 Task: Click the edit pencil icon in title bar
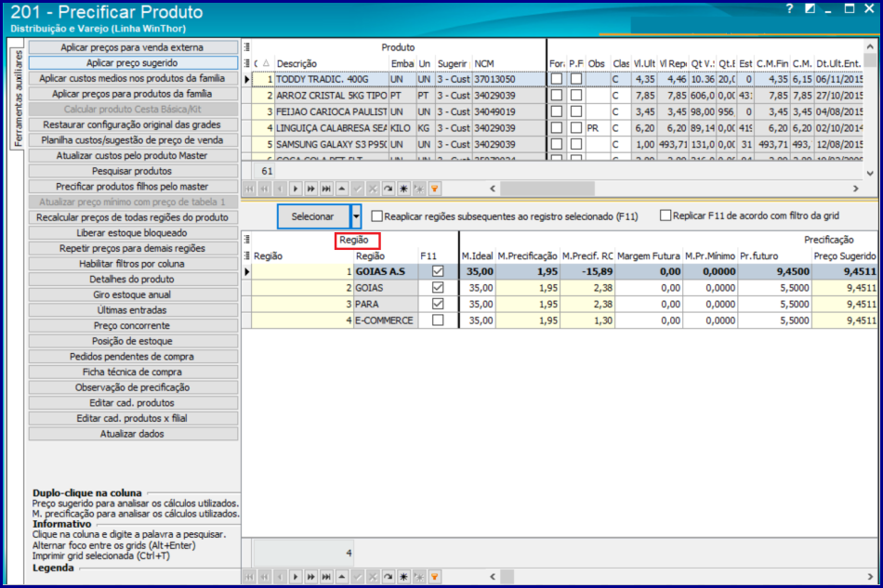click(810, 8)
